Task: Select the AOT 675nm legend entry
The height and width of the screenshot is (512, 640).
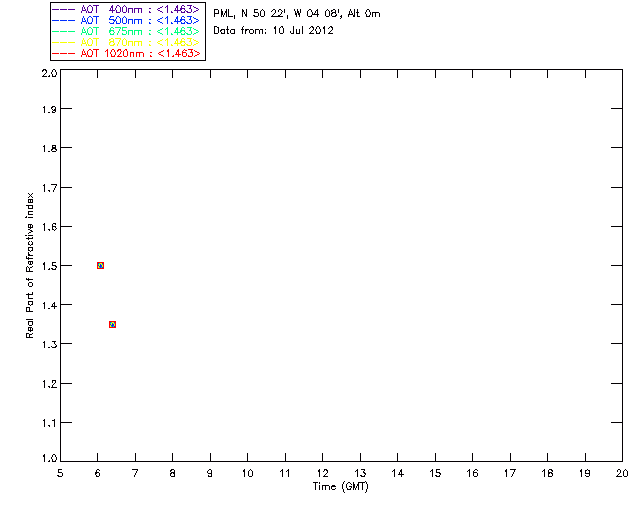Action: click(126, 31)
